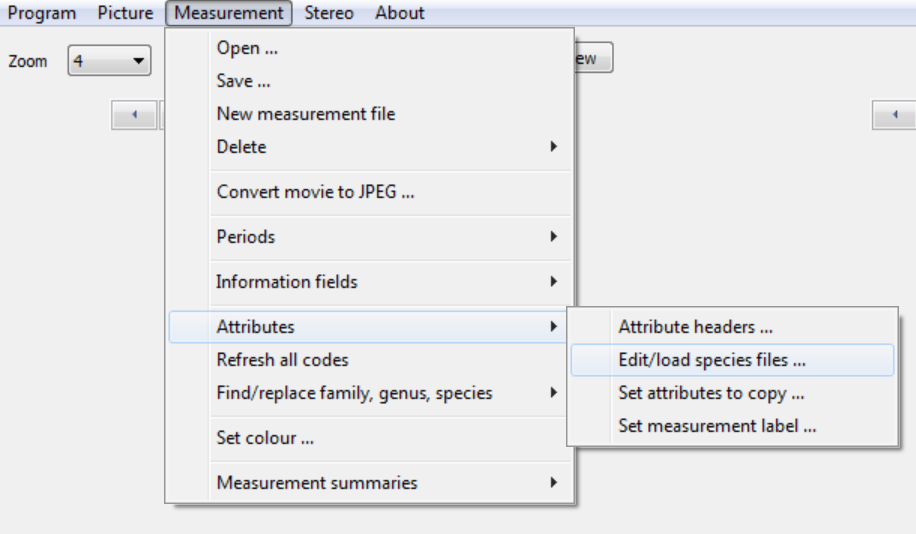Choose Open ... from Measurement menu
Viewport: 916px width, 534px height.
247,48
